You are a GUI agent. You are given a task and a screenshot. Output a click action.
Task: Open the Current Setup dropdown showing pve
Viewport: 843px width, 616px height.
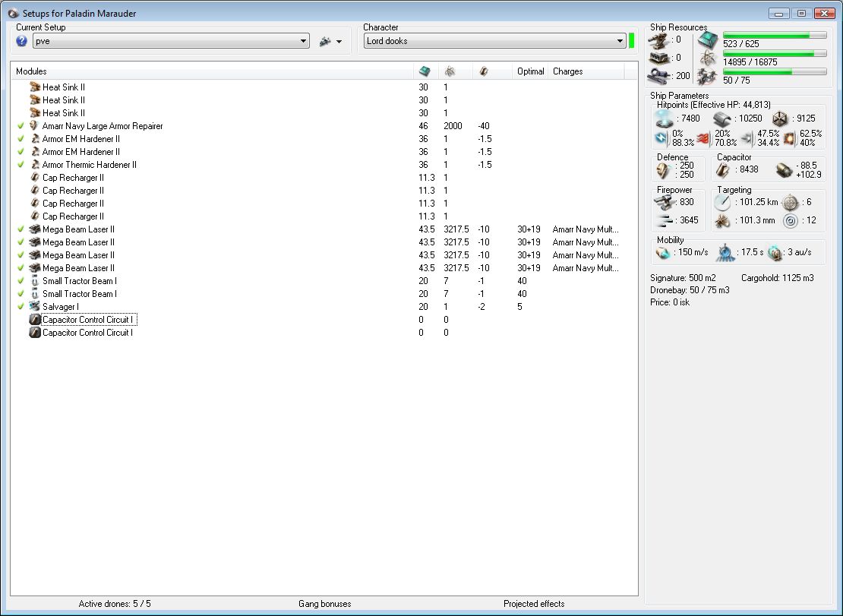coord(171,41)
